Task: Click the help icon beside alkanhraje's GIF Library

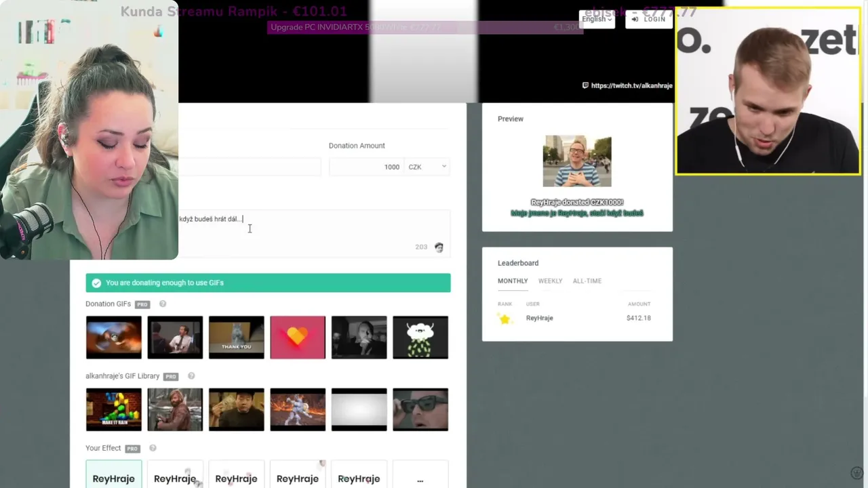Action: point(191,376)
